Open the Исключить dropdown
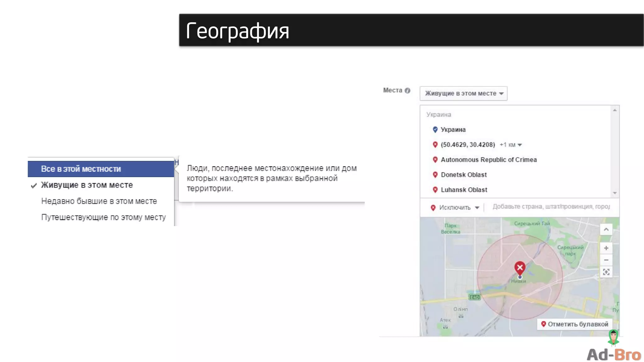The image size is (644, 362). tap(455, 207)
